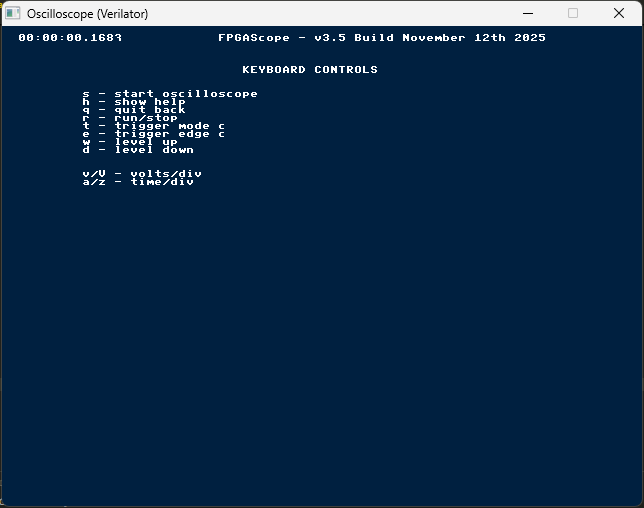644x508 pixels.
Task: Close the Oscilloscope (Verilator) window
Action: pos(619,13)
